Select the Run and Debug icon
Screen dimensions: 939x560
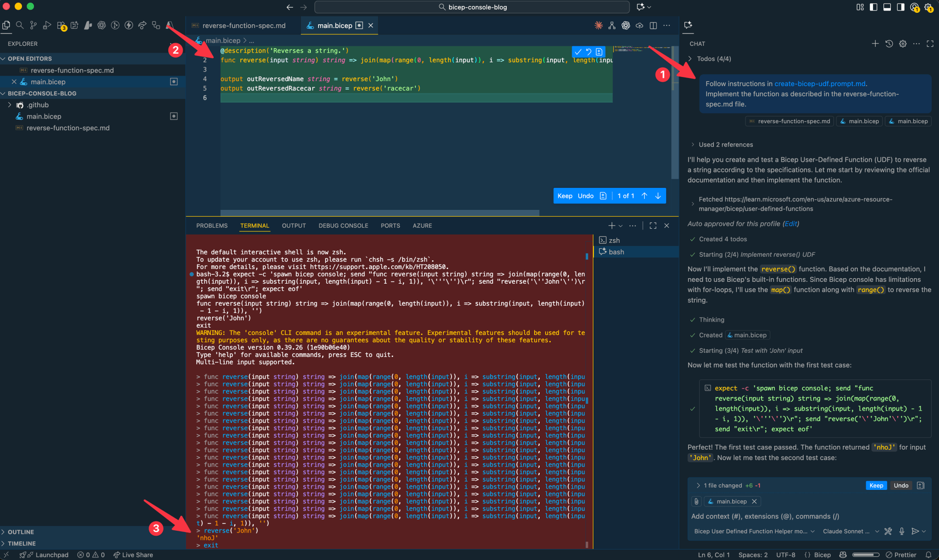pos(47,26)
